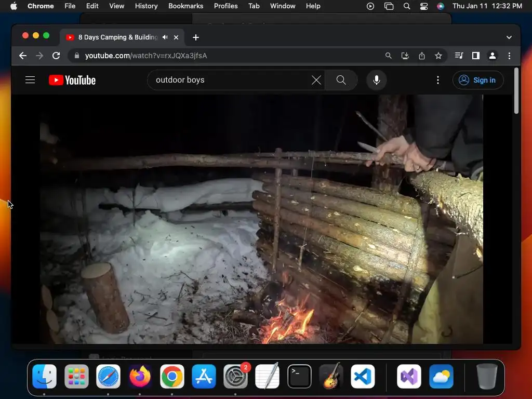532x399 pixels.
Task: Open the page zoom magnifier in the address bar
Action: (x=389, y=56)
